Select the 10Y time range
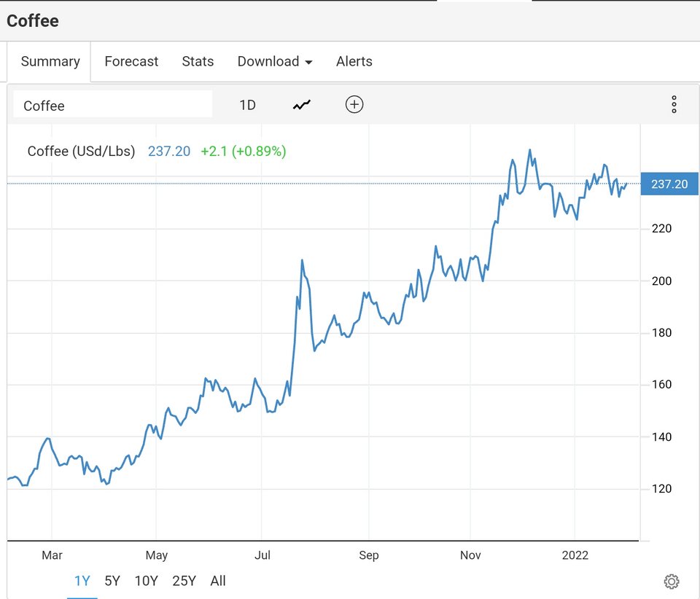Image resolution: width=700 pixels, height=599 pixels. coord(146,581)
